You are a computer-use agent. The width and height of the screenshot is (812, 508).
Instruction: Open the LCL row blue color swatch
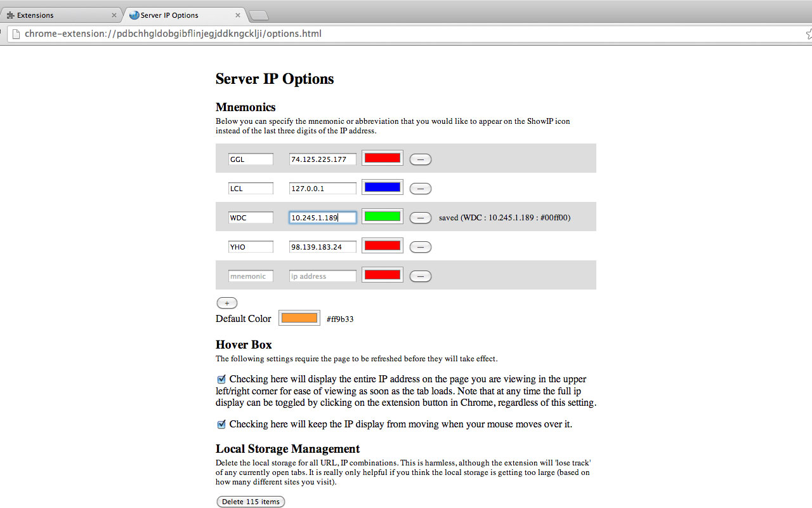(x=383, y=187)
